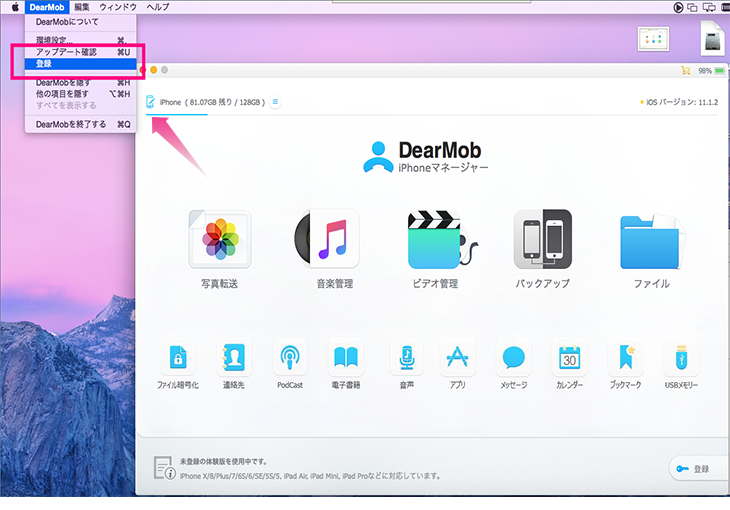Open the ブックマーク bookmark icon
The width and height of the screenshot is (730, 510).
click(625, 358)
